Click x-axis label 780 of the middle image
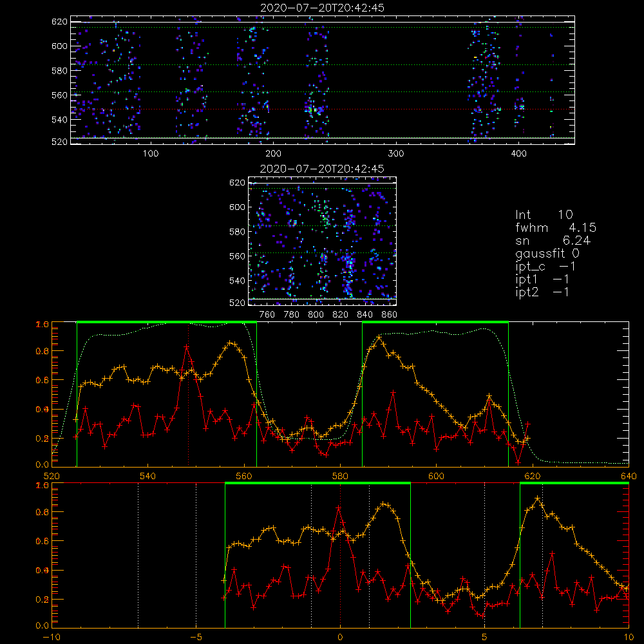 (x=292, y=315)
